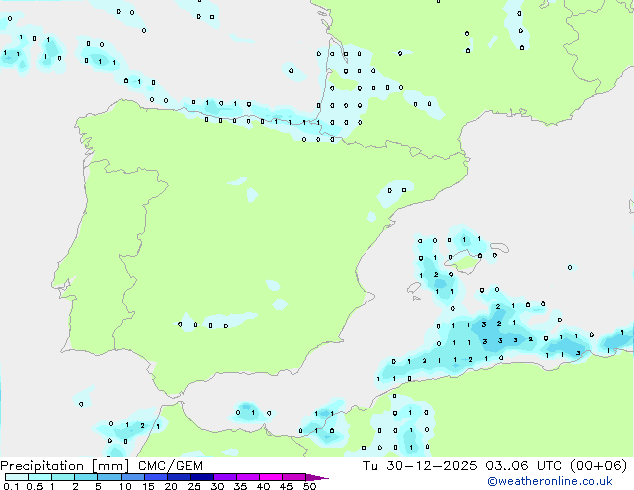634x490 pixels.
Task: Click the '0.1' legend scale label
Action: click(11, 486)
